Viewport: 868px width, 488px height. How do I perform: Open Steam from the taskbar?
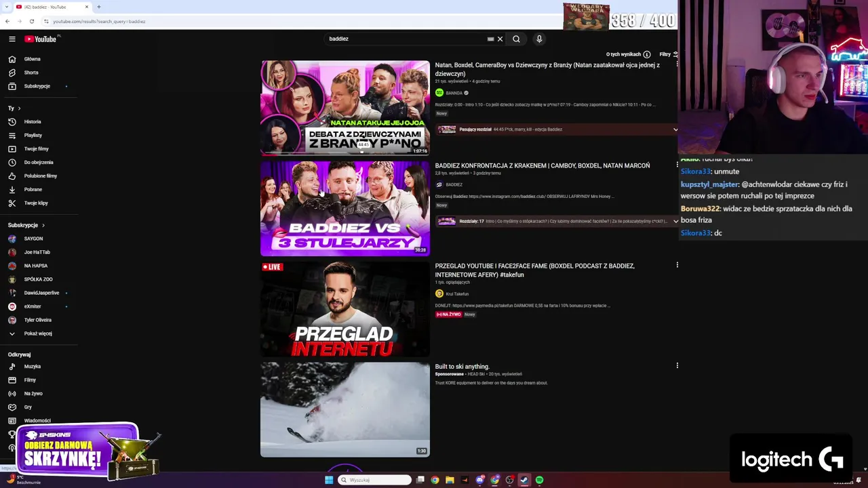pyautogui.click(x=524, y=480)
